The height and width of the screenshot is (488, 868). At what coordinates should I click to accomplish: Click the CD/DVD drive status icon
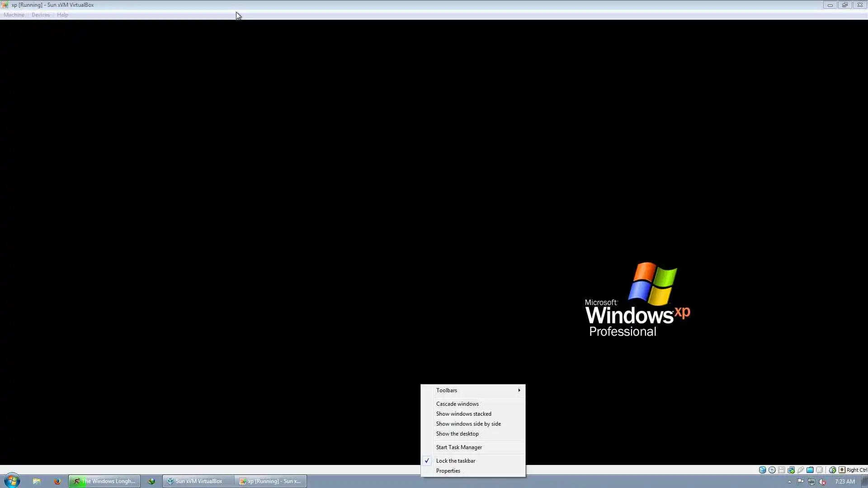pos(772,470)
